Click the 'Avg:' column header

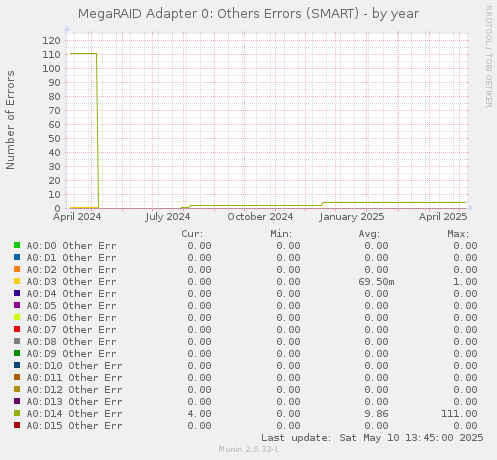click(369, 234)
